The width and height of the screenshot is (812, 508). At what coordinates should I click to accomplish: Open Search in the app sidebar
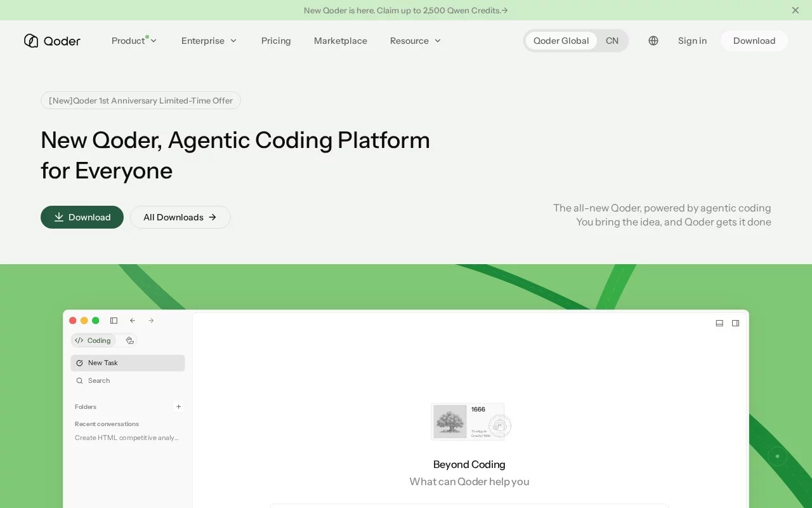point(128,381)
